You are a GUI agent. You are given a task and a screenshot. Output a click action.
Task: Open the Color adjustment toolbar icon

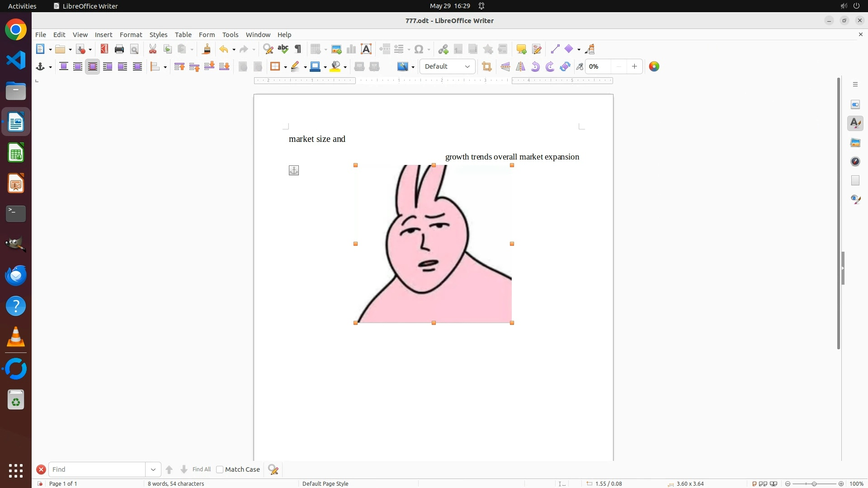coord(654,67)
